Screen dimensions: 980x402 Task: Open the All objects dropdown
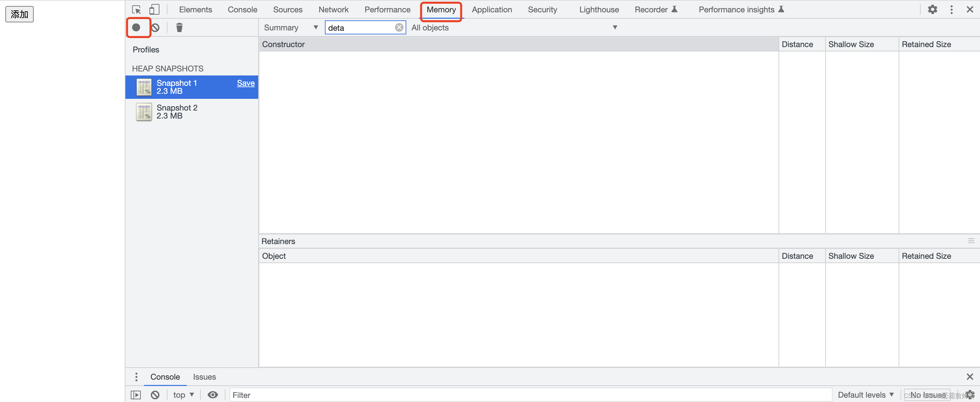pyautogui.click(x=514, y=27)
